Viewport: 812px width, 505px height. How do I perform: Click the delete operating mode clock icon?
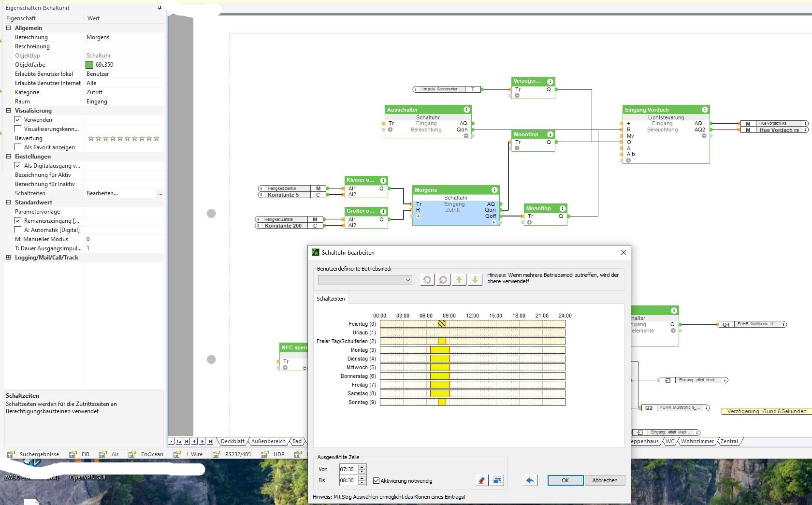tap(443, 280)
